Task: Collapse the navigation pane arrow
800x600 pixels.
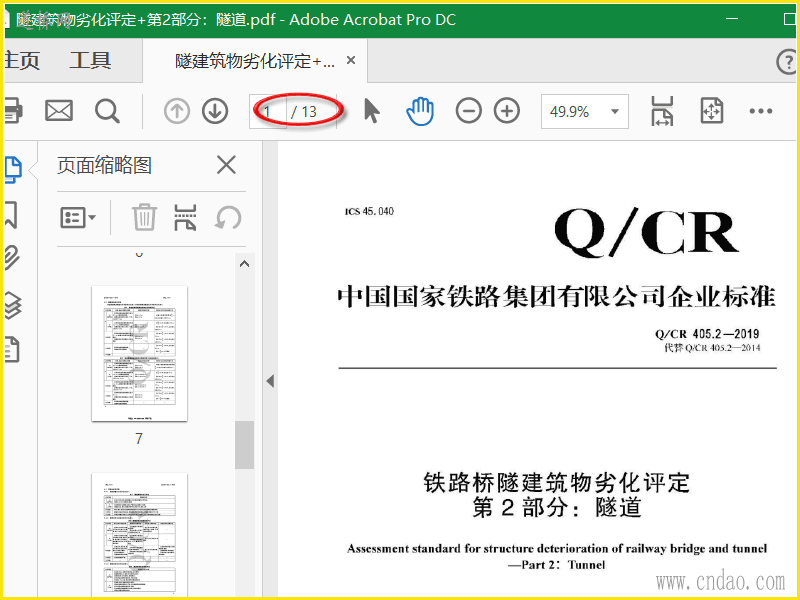Action: point(270,381)
